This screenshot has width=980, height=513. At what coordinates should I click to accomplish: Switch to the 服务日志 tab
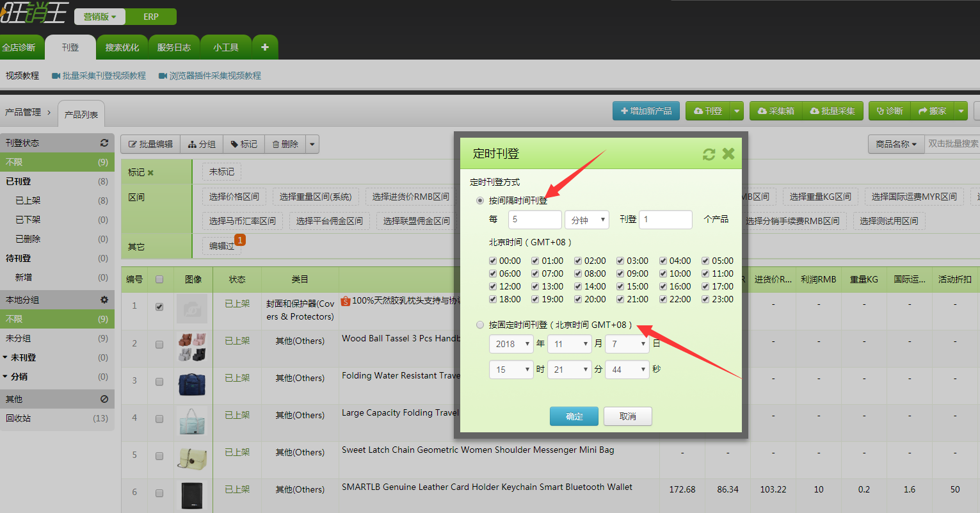pos(174,47)
